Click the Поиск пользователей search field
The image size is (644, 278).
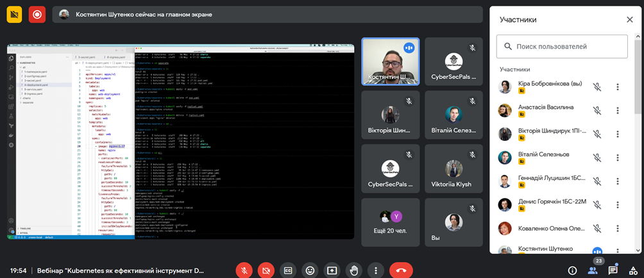tap(562, 47)
